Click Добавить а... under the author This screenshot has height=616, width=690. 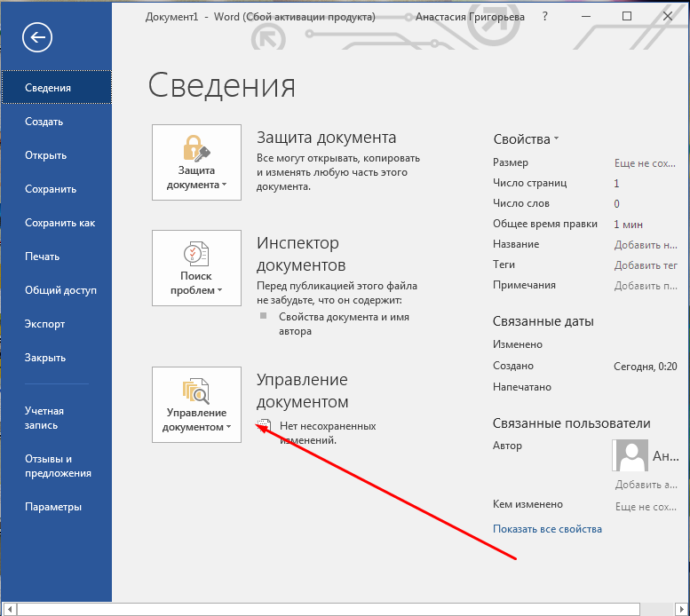(x=646, y=485)
